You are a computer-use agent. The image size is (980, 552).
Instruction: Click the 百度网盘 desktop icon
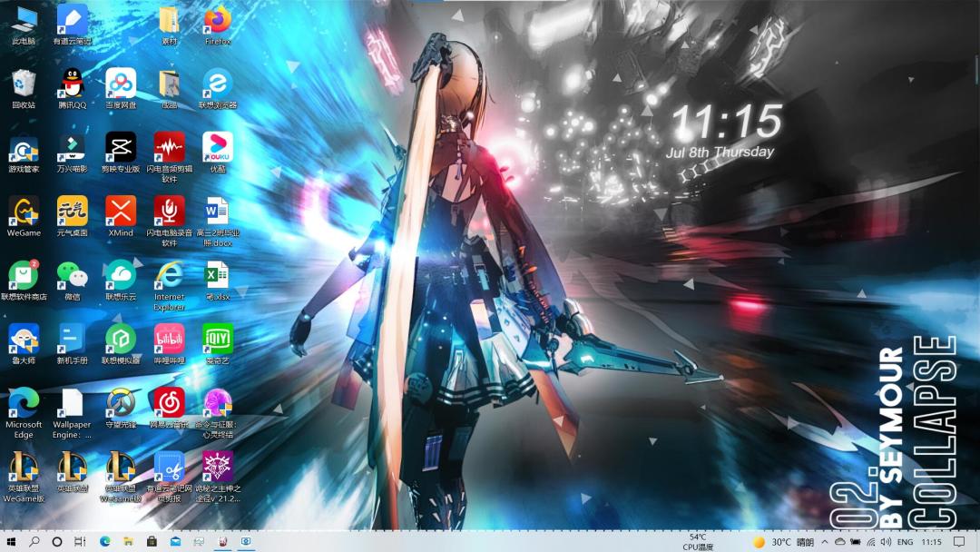[121, 87]
